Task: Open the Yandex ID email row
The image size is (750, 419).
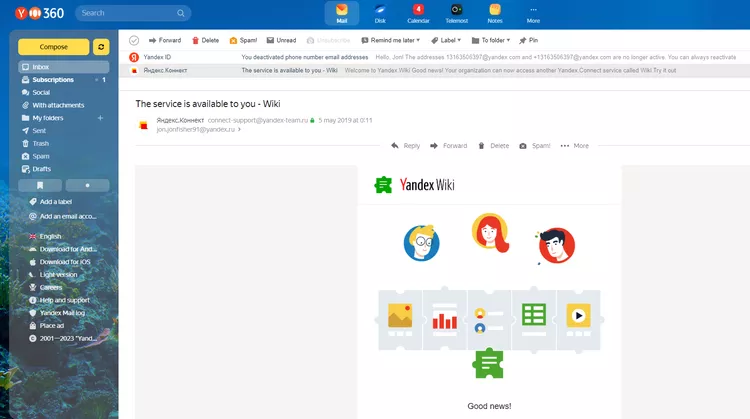Action: click(434, 57)
